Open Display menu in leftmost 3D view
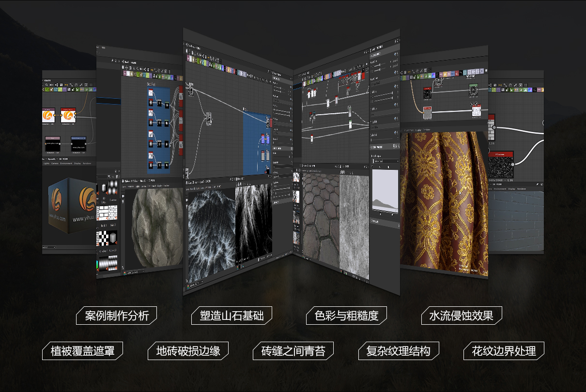This screenshot has height=392, width=586. tap(77, 164)
